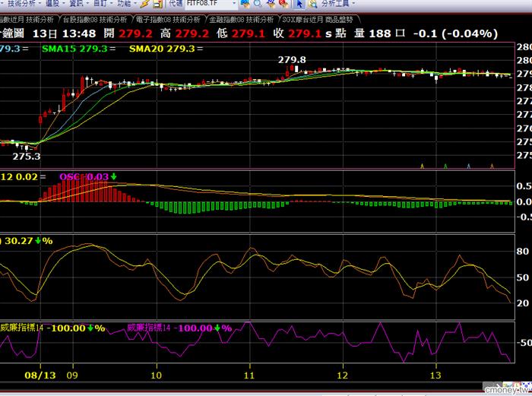The width and height of the screenshot is (532, 396).
Task: Click the 量 188 口 volume reading
Action: point(380,33)
